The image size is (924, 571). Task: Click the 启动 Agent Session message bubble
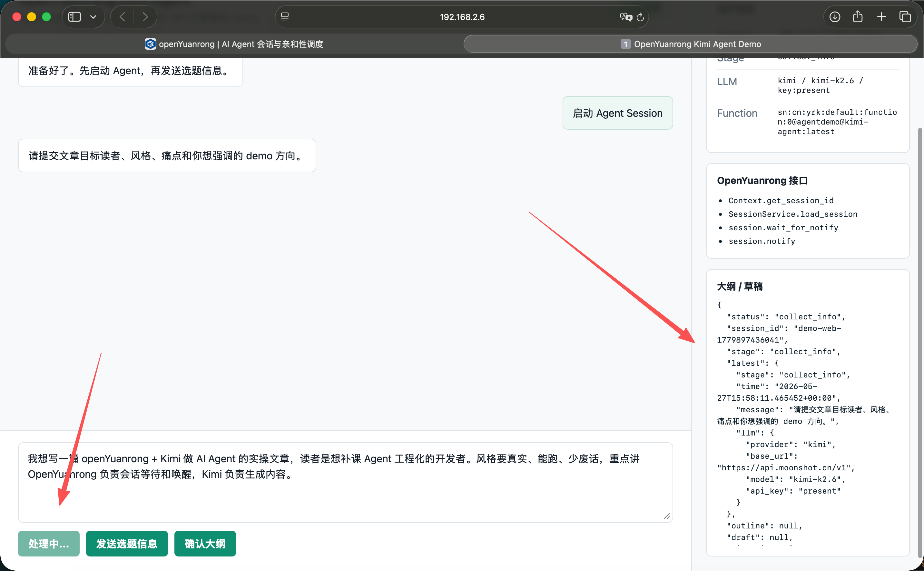tap(618, 113)
